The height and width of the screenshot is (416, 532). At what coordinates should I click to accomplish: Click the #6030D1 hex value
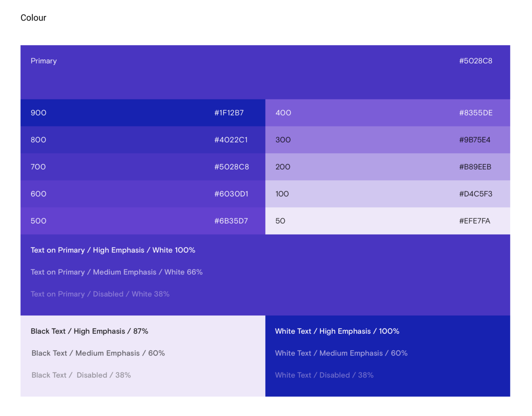pyautogui.click(x=231, y=194)
